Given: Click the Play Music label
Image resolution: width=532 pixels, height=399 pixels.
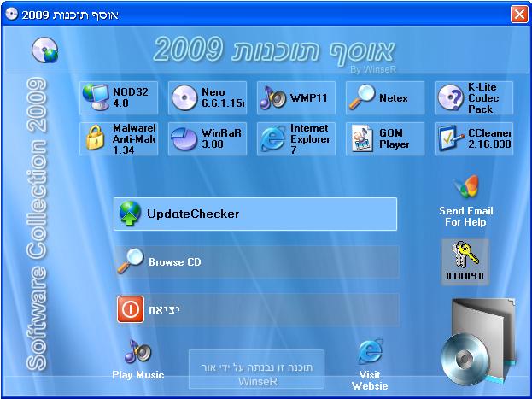Looking at the screenshot, I should click(138, 375).
